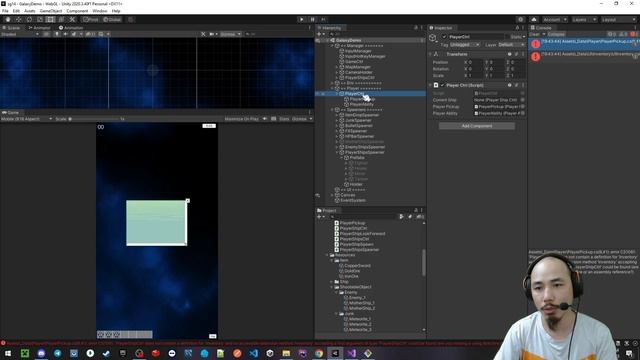Toggle Pivot handle position button
The image size is (640, 360).
coord(91,19)
